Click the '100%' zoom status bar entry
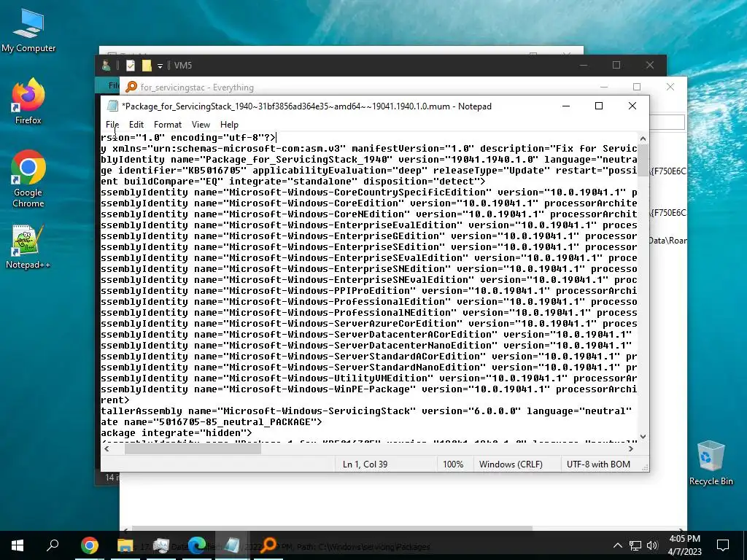 click(453, 464)
